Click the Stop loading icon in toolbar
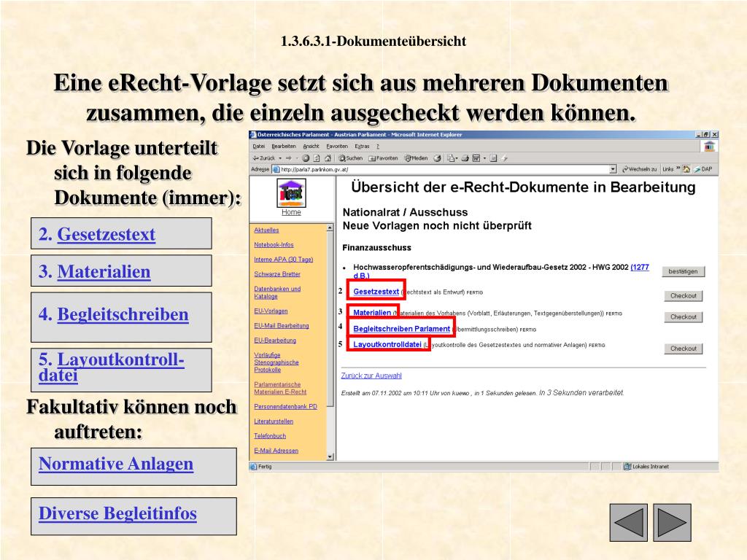This screenshot has width=747, height=560. coord(306,158)
